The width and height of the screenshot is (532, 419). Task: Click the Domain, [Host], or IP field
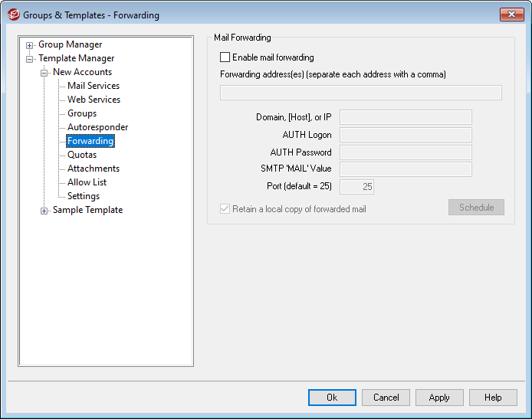[406, 117]
